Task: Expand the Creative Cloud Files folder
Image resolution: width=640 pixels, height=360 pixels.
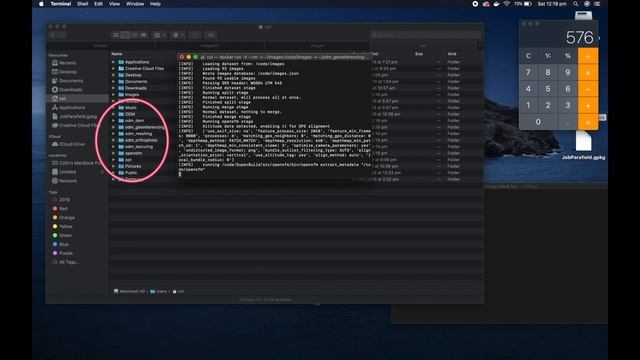Action: click(x=113, y=69)
